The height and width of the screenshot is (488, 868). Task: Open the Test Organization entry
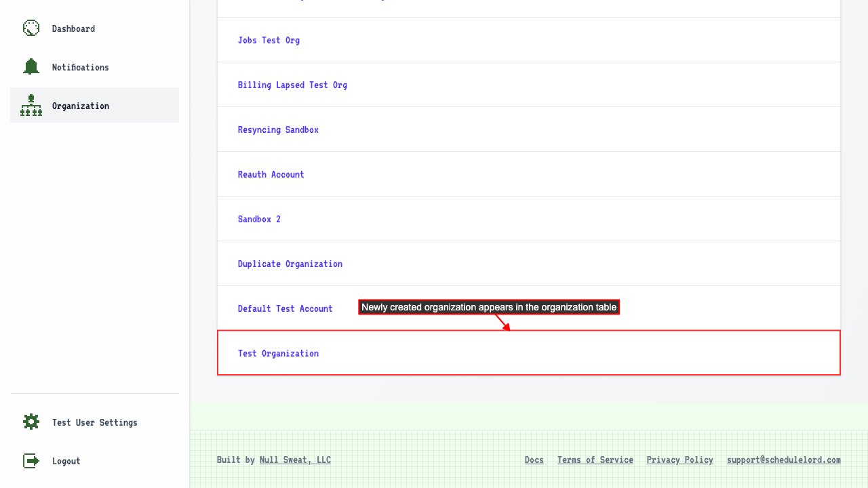click(278, 353)
